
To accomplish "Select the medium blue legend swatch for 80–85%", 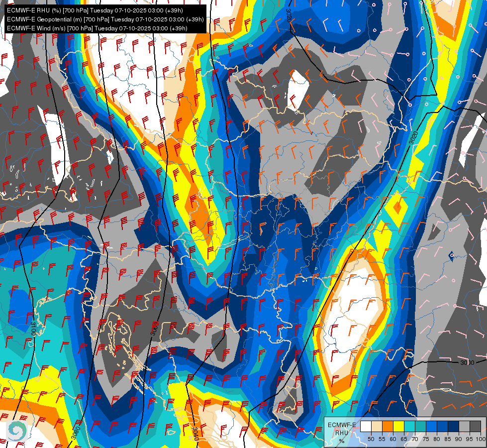I will click(443, 426).
